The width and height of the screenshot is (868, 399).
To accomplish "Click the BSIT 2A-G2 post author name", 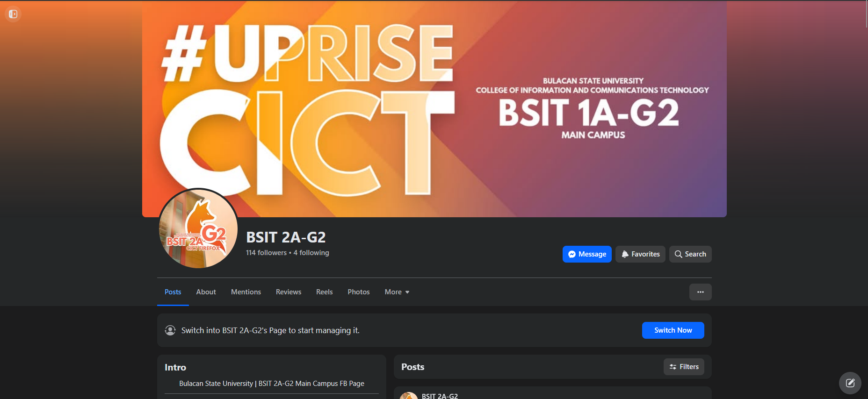I will 440,396.
